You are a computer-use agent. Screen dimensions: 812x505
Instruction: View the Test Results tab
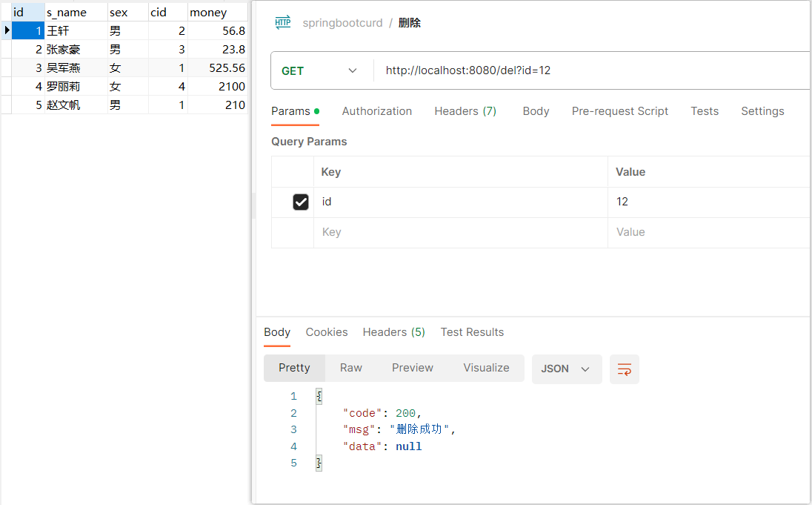tap(472, 332)
